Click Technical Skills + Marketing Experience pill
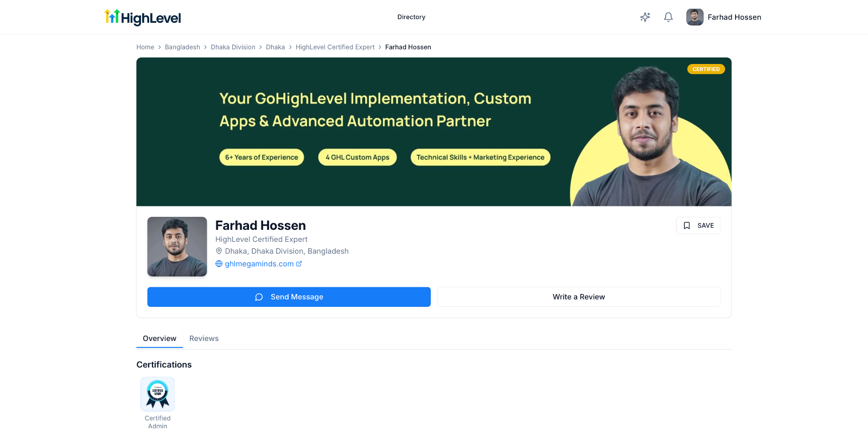 point(481,157)
